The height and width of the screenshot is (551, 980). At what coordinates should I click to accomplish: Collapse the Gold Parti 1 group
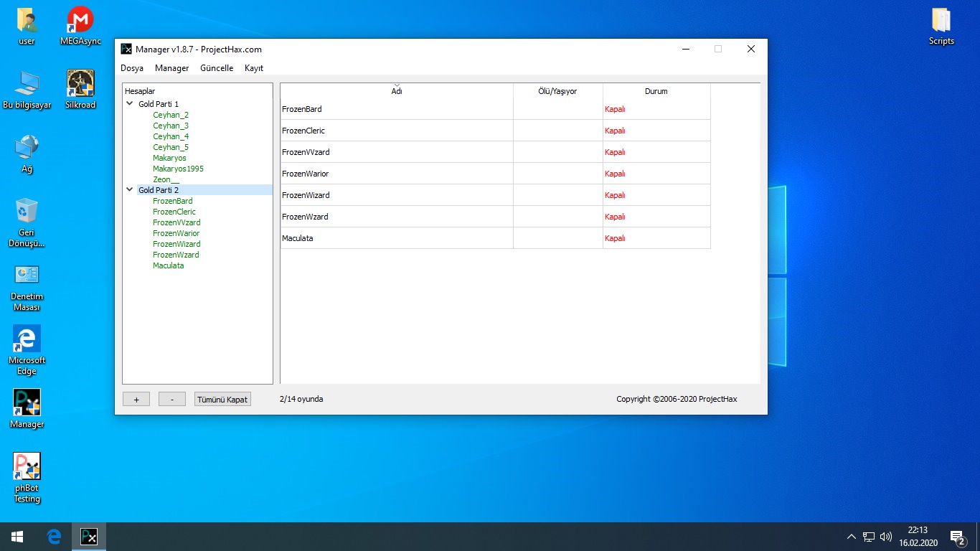coord(130,104)
